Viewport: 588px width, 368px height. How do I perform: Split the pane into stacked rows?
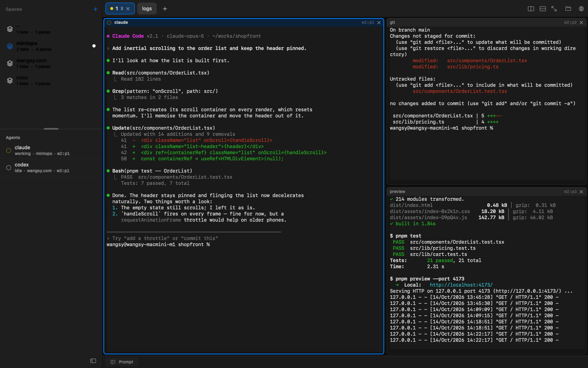point(543,9)
